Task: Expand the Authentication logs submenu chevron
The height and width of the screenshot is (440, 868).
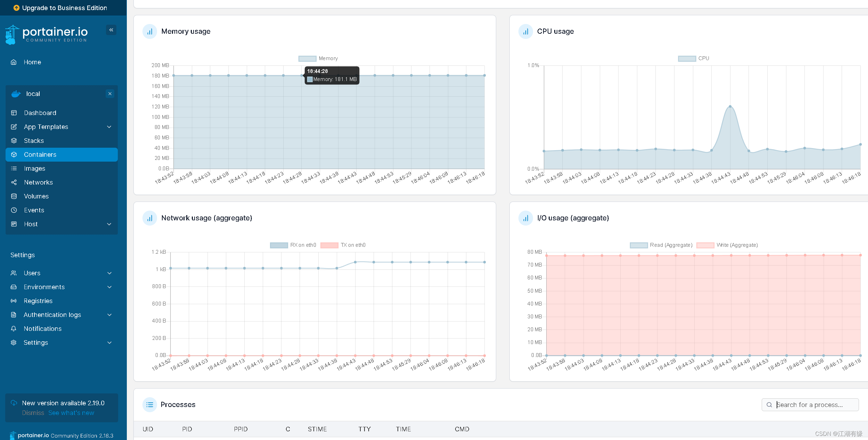Action: 109,315
